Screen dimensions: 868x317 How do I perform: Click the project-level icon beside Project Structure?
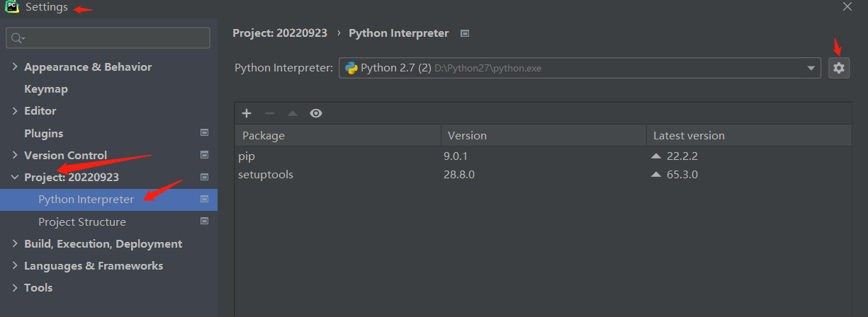coord(204,221)
